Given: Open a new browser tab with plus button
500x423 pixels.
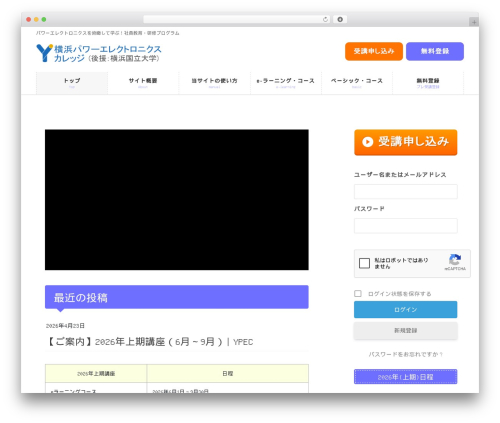Looking at the screenshot, I should [473, 22].
